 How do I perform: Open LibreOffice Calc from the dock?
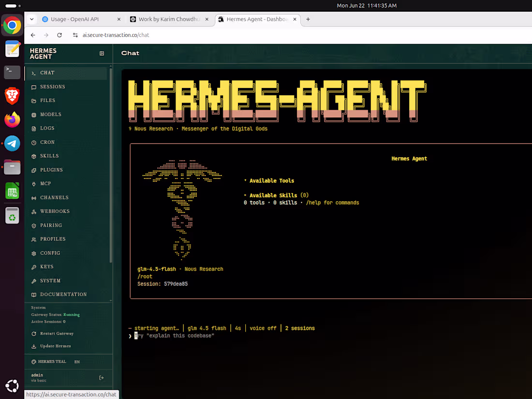pyautogui.click(x=12, y=191)
